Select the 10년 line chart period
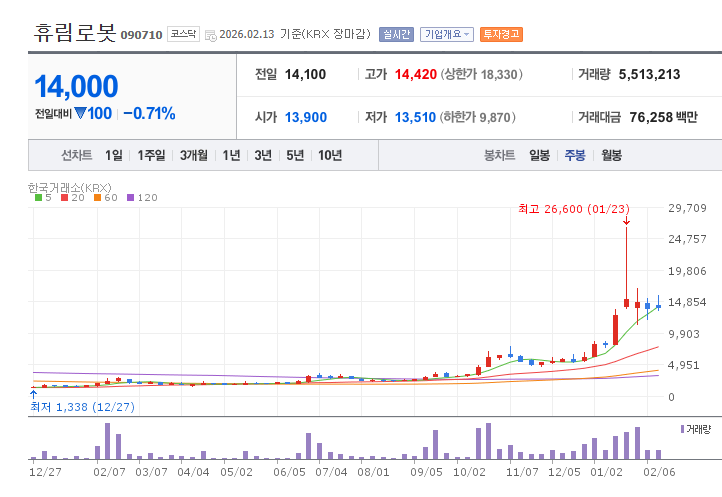Viewport: 722px width, 497px height. coord(330,155)
